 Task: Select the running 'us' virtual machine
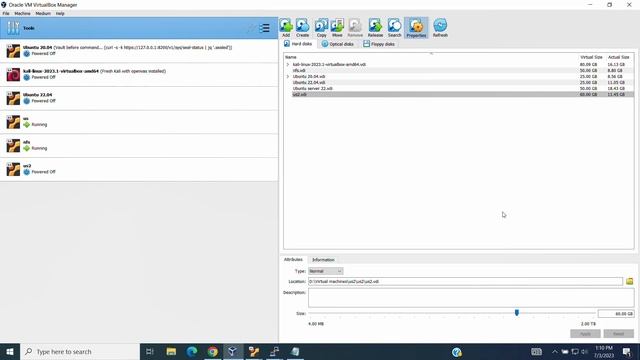pos(139,122)
